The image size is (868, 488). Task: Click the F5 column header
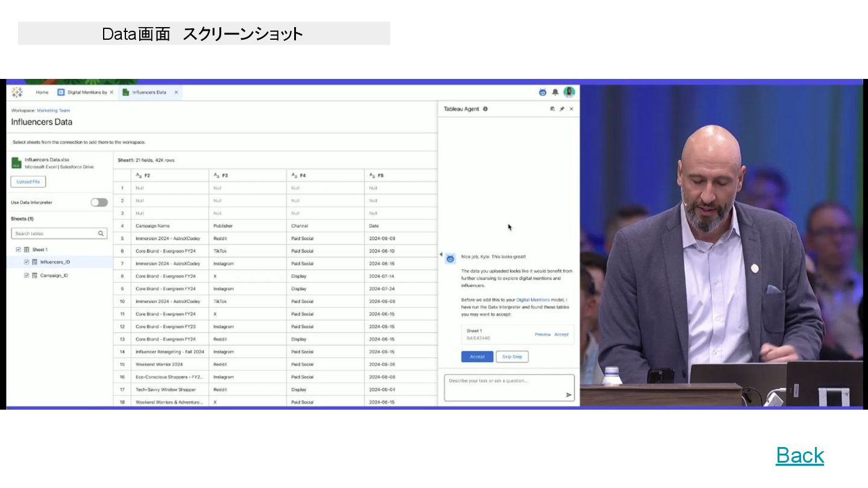coord(400,175)
